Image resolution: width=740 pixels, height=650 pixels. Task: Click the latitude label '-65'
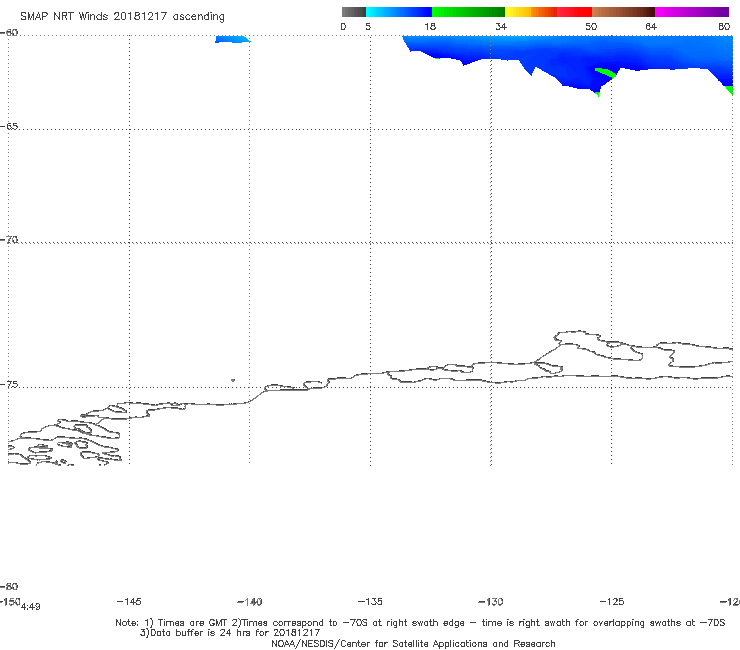pyautogui.click(x=9, y=127)
